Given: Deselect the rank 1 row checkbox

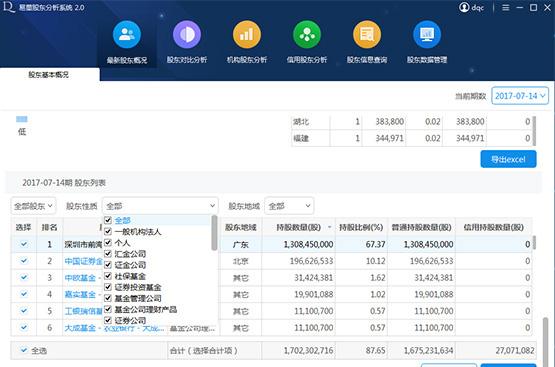Looking at the screenshot, I should click(x=24, y=244).
